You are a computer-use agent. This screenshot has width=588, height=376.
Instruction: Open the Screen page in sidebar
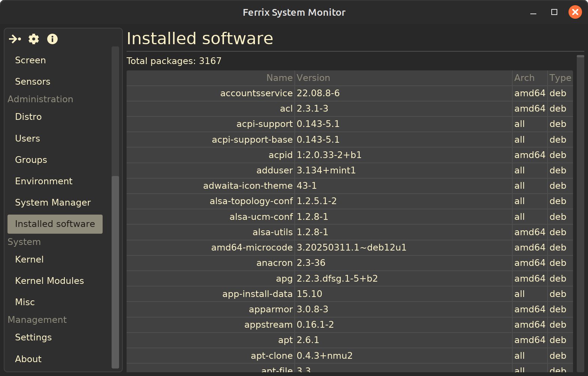[x=30, y=60]
